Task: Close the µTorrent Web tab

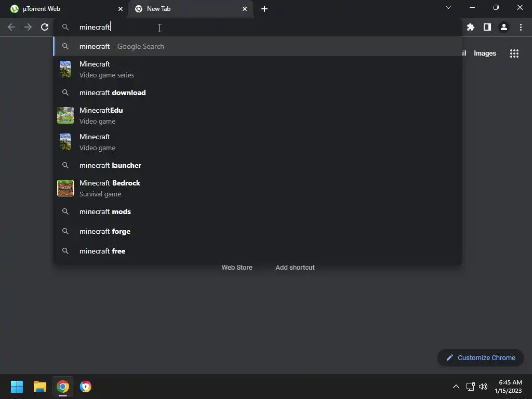Action: (121, 9)
